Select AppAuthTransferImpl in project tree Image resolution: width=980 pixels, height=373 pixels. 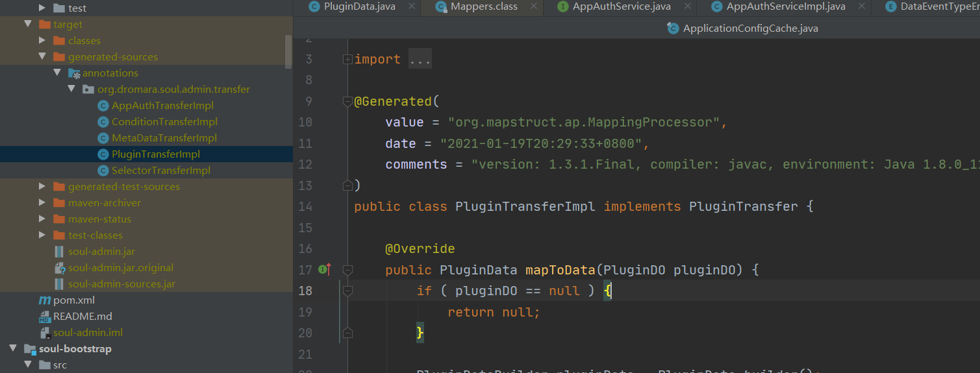coord(162,105)
